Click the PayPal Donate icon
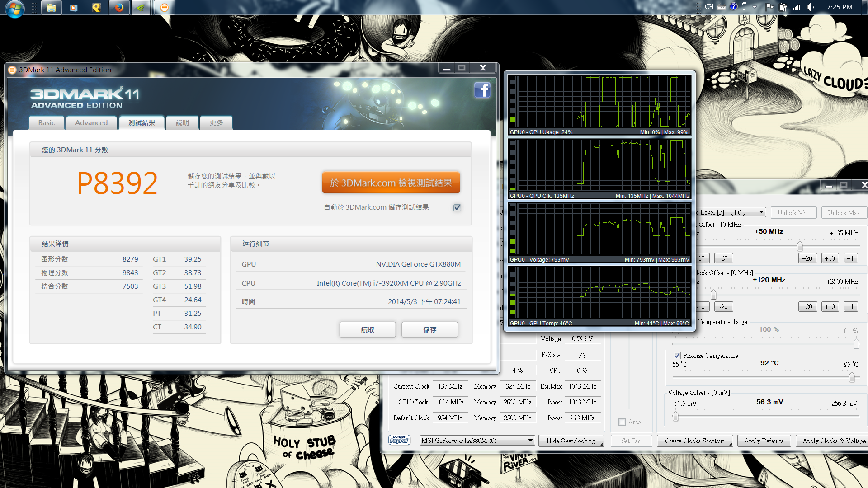 coord(399,440)
